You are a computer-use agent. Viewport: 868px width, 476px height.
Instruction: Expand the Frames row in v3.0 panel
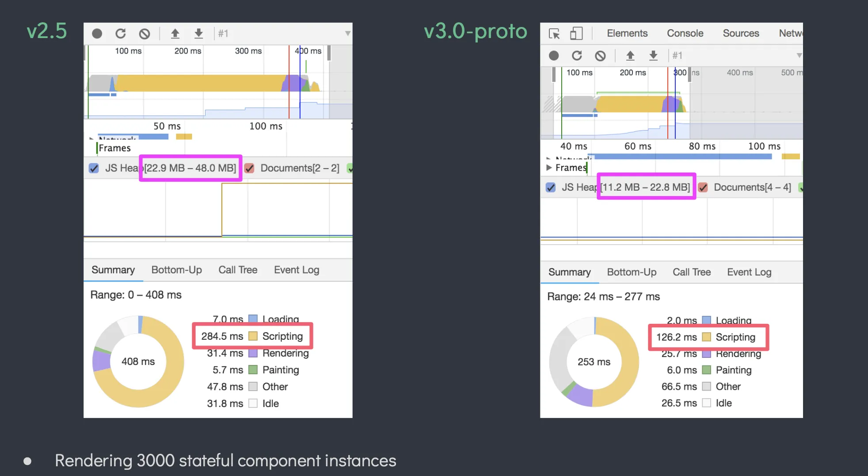549,168
